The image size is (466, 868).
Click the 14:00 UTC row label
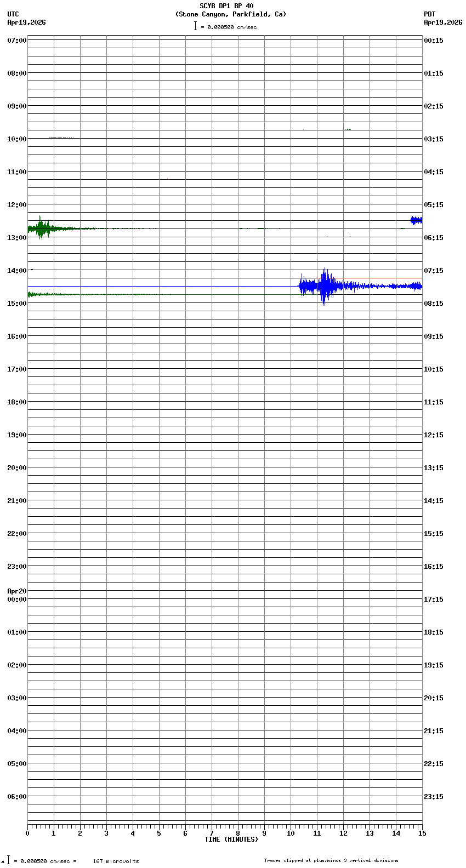click(17, 271)
